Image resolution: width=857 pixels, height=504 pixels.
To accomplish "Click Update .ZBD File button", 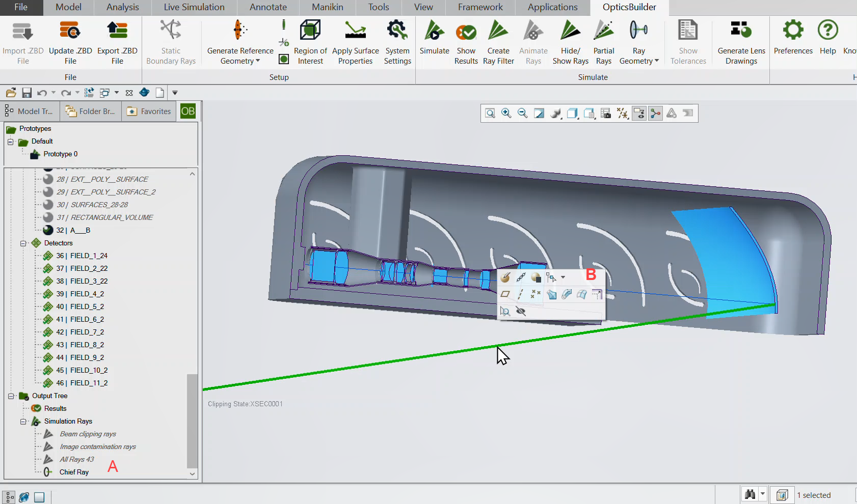I will coord(70,43).
